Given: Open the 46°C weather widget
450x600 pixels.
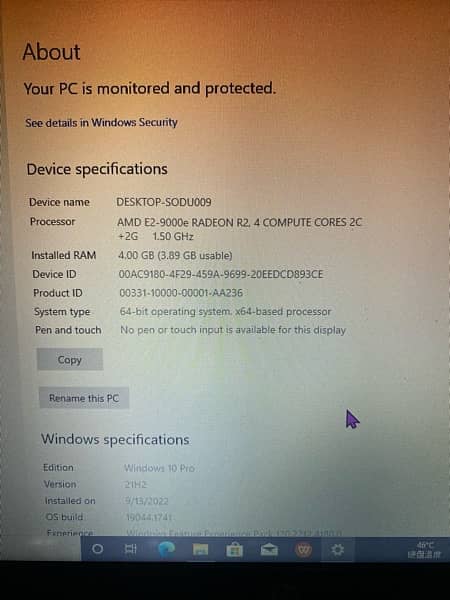Looking at the screenshot, I should click(x=424, y=549).
